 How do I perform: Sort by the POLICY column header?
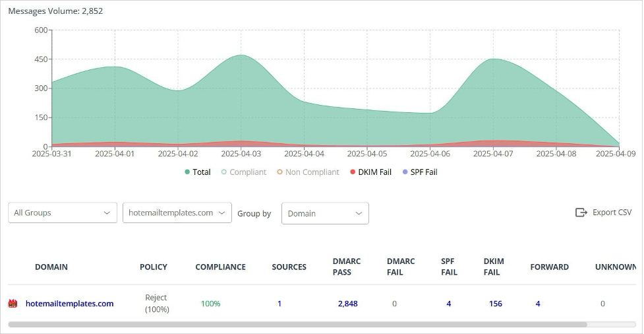point(153,267)
